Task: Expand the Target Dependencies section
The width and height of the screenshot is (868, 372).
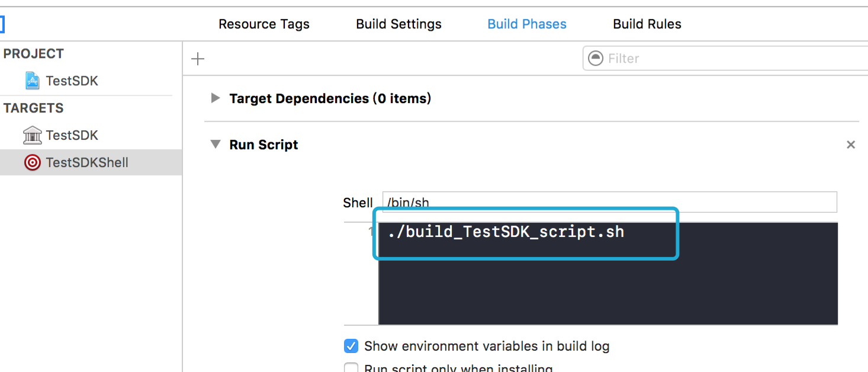Action: [x=216, y=98]
